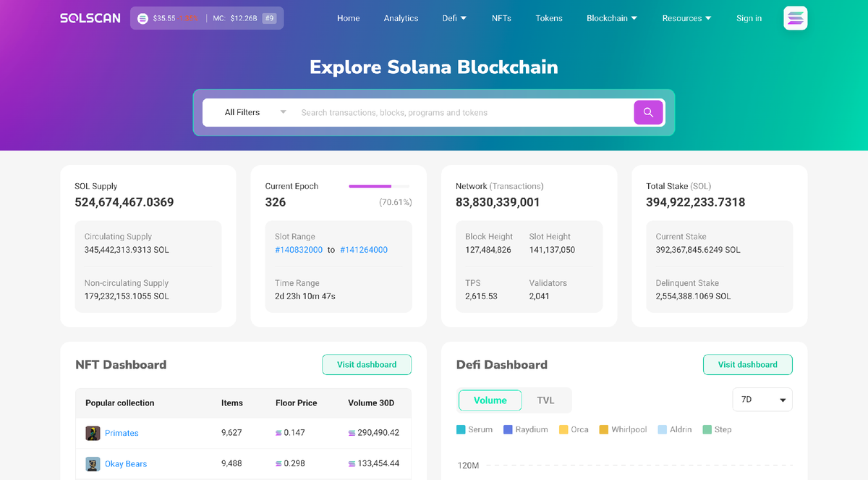Image resolution: width=868 pixels, height=480 pixels.
Task: Toggle the Whirlpool legend swatch
Action: [x=603, y=429]
